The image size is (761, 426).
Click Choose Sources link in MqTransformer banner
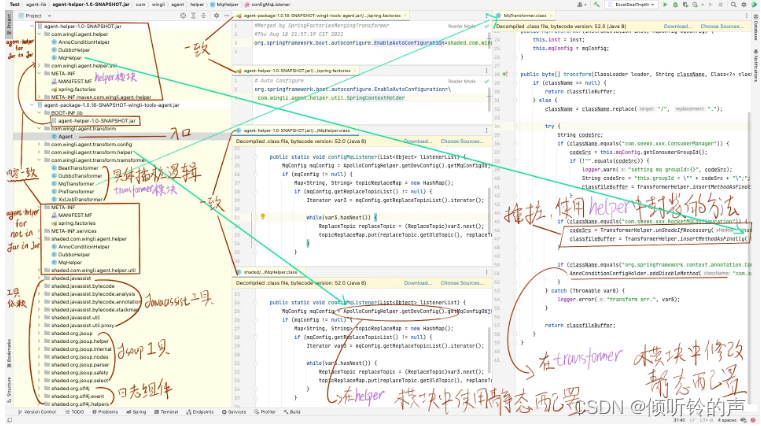point(722,26)
